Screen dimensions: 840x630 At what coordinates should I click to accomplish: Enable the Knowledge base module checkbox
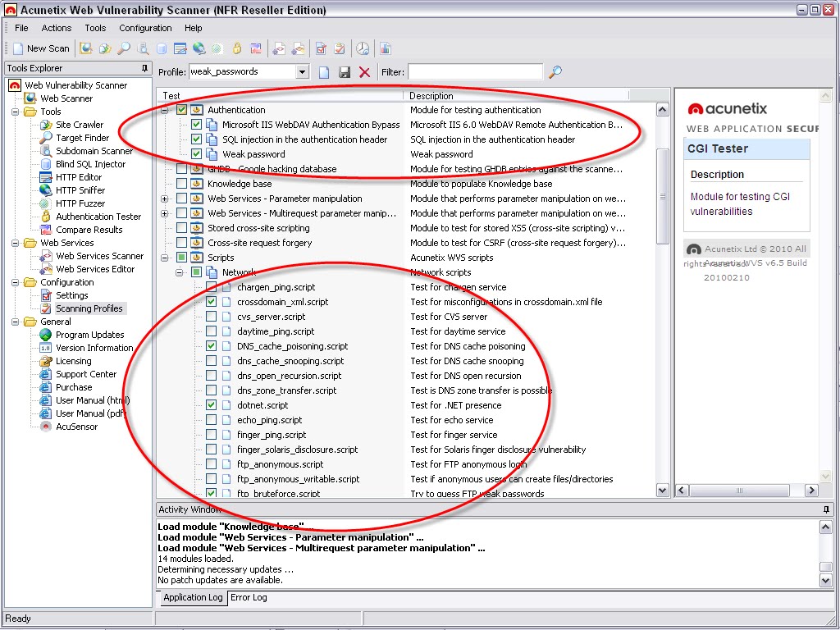pos(181,184)
